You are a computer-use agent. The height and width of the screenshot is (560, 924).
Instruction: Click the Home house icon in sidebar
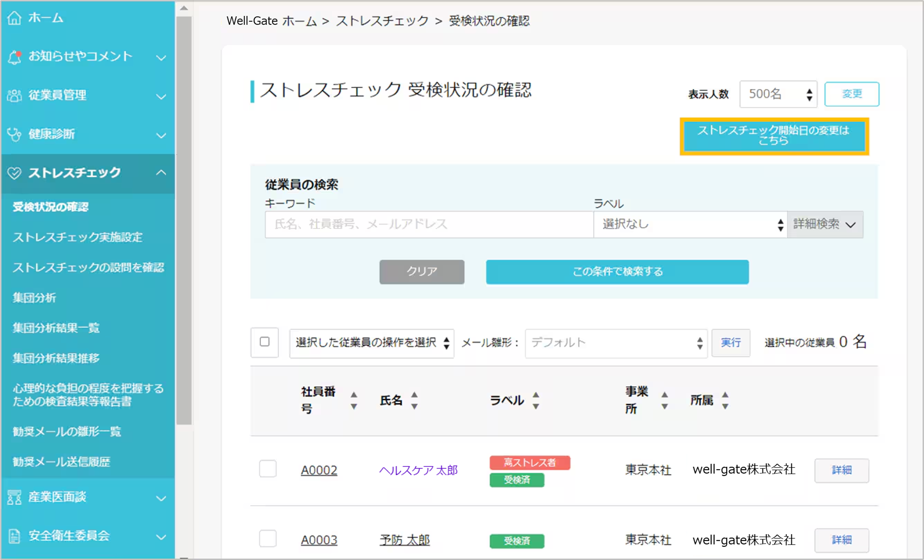(14, 18)
